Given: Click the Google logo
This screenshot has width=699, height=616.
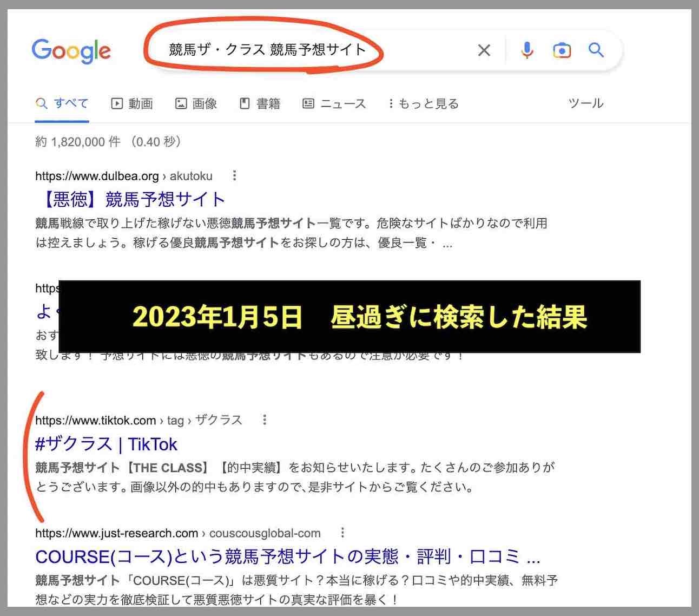Looking at the screenshot, I should tap(71, 50).
